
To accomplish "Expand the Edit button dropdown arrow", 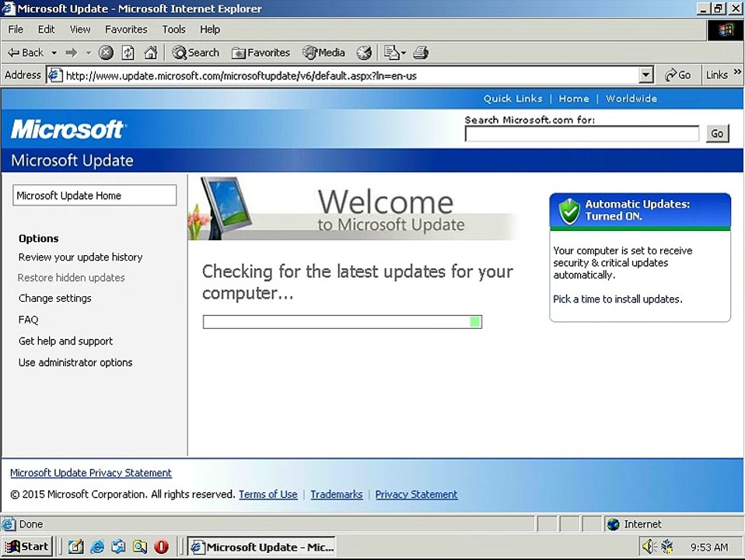I will click(404, 53).
